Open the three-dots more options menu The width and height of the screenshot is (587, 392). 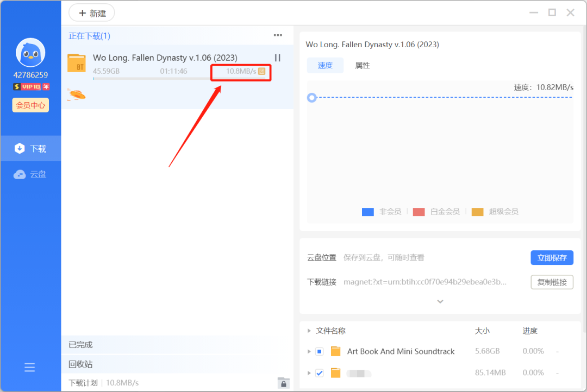click(x=278, y=35)
